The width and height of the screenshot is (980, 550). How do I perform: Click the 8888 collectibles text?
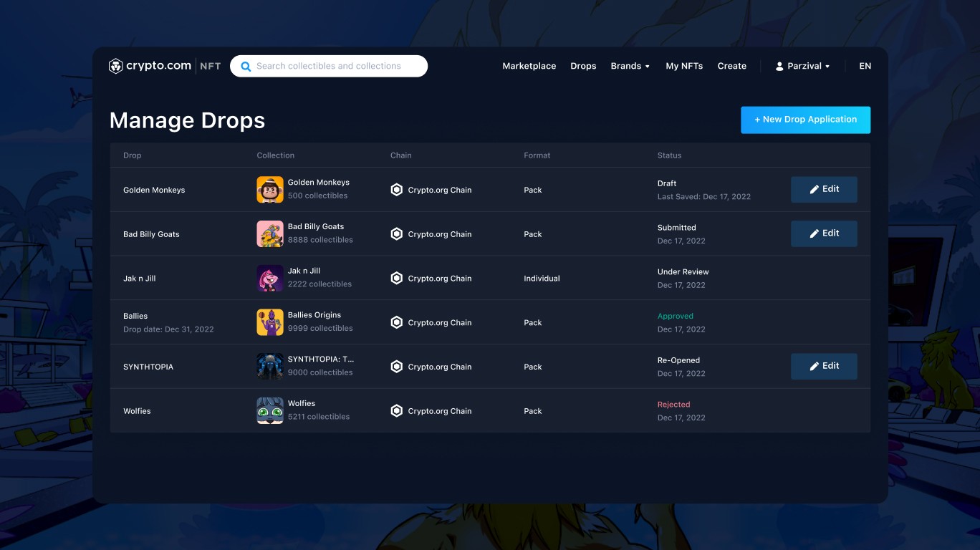tap(320, 240)
